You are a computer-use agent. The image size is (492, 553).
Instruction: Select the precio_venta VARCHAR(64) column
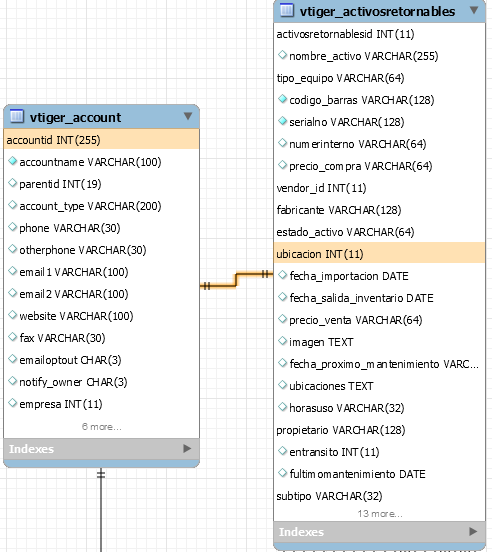point(379,320)
